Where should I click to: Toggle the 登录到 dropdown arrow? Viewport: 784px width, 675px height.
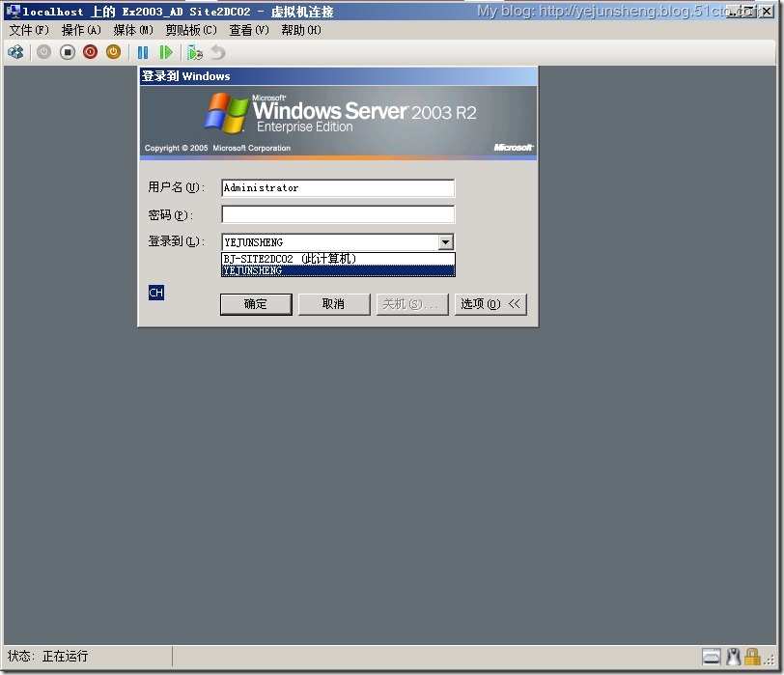(x=445, y=242)
